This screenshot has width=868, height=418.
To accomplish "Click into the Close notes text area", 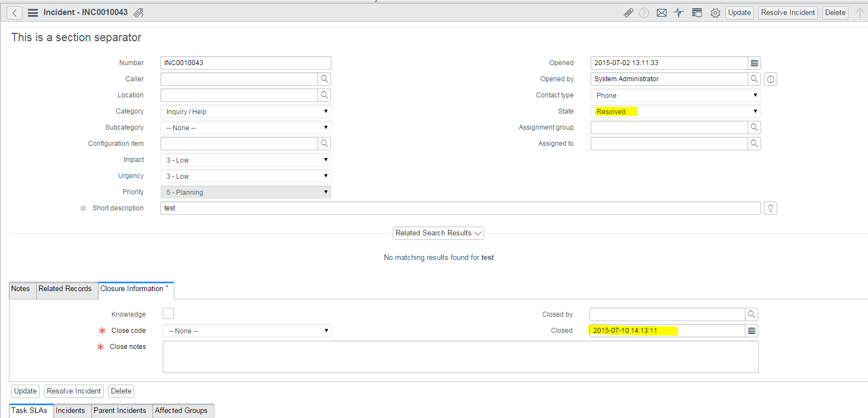I will 461,357.
